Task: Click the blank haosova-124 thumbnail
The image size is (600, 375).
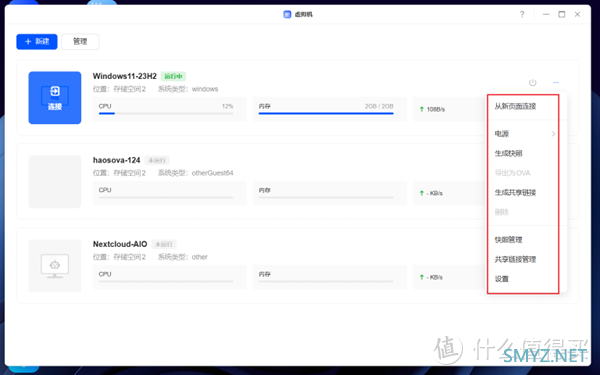Action: coord(55,182)
